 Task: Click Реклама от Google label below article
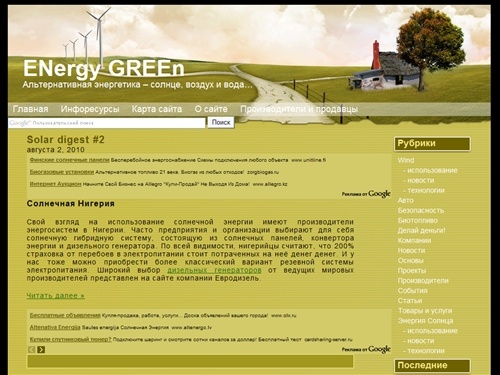(366, 349)
